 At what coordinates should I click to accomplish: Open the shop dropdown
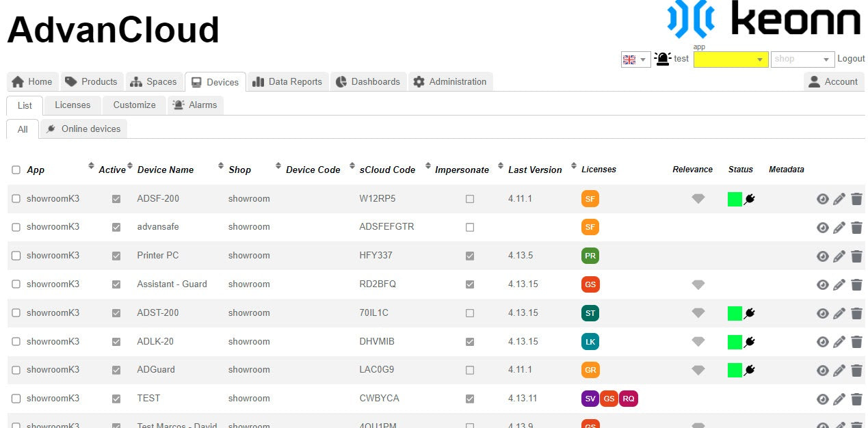point(803,59)
